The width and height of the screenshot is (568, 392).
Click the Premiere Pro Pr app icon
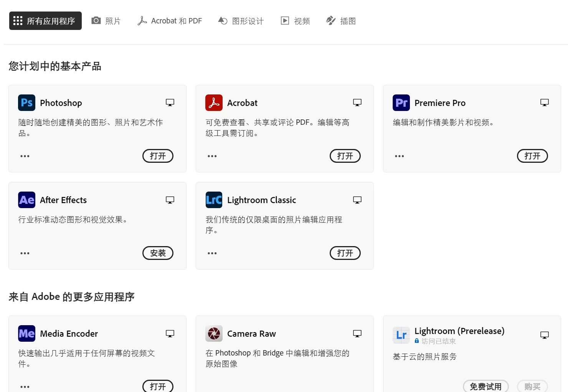[x=401, y=103]
